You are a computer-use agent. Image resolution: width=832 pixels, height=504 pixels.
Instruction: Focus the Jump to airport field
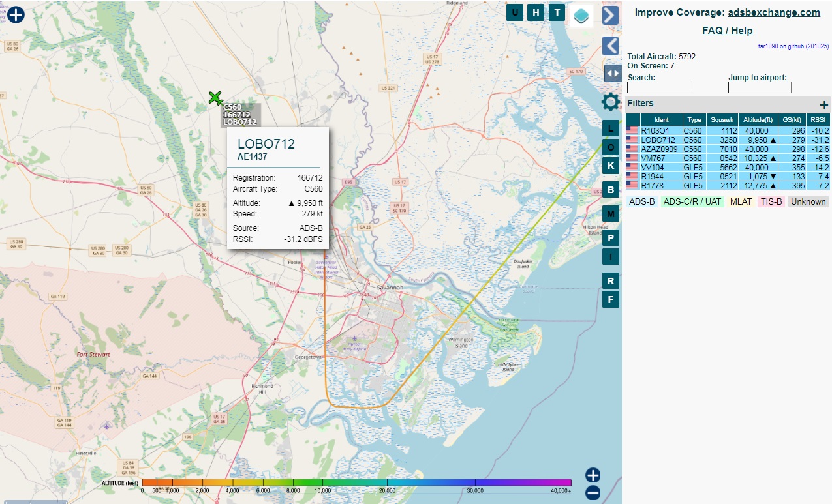(760, 87)
